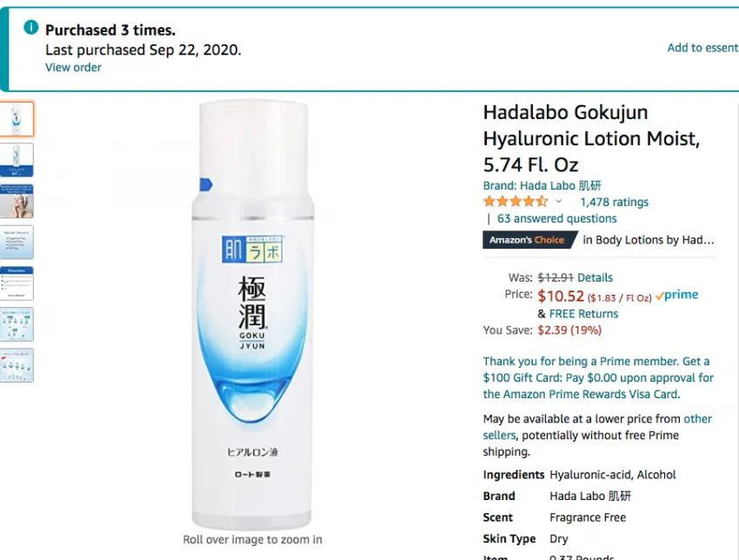Viewport: 739px width, 560px height.
Task: Click the Prime checkmark logo
Action: pos(676,295)
